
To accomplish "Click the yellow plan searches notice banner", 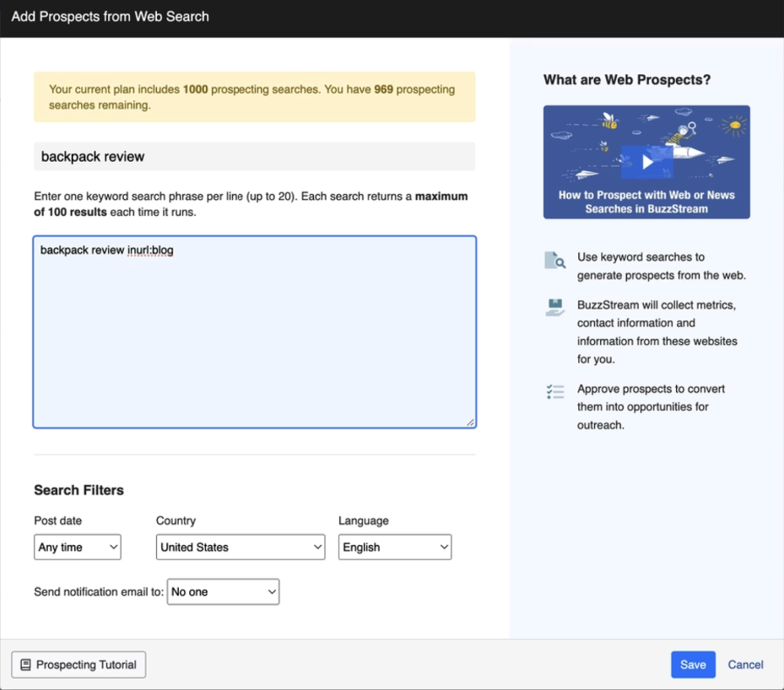I will (254, 97).
